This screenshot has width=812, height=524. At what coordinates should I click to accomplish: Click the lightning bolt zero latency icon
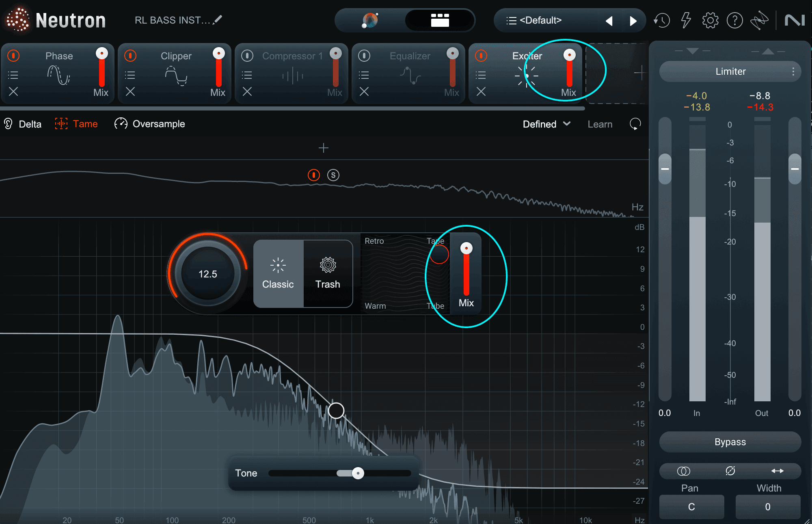point(686,20)
